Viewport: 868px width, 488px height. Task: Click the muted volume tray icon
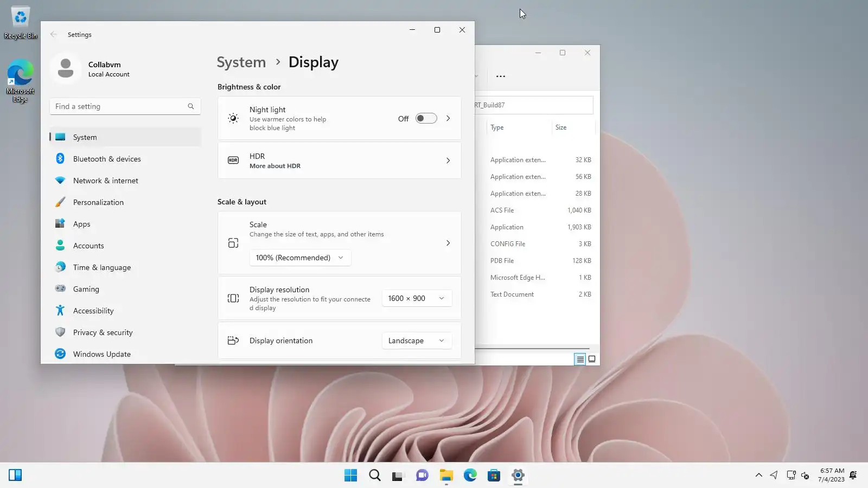tap(806, 476)
